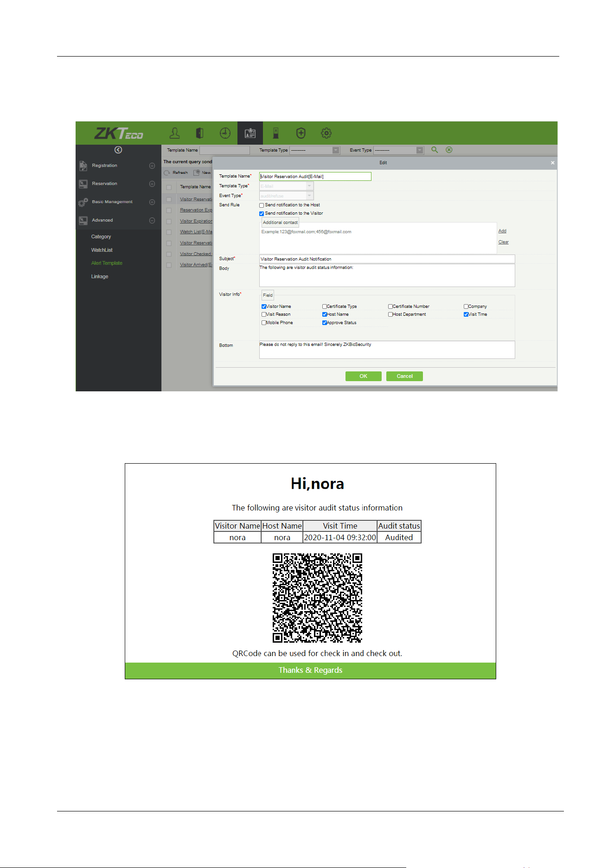
Task: Open the Personnel module icon
Action: 175,133
